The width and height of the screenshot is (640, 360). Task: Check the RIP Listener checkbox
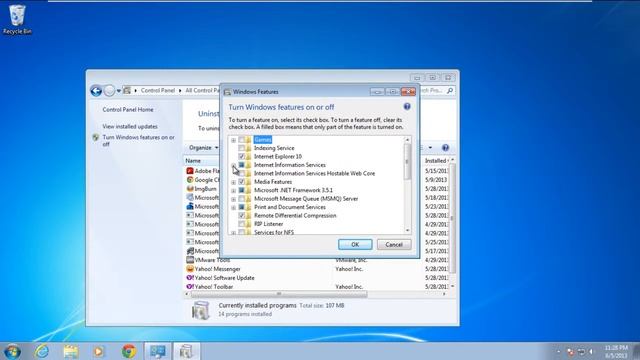coord(242,224)
